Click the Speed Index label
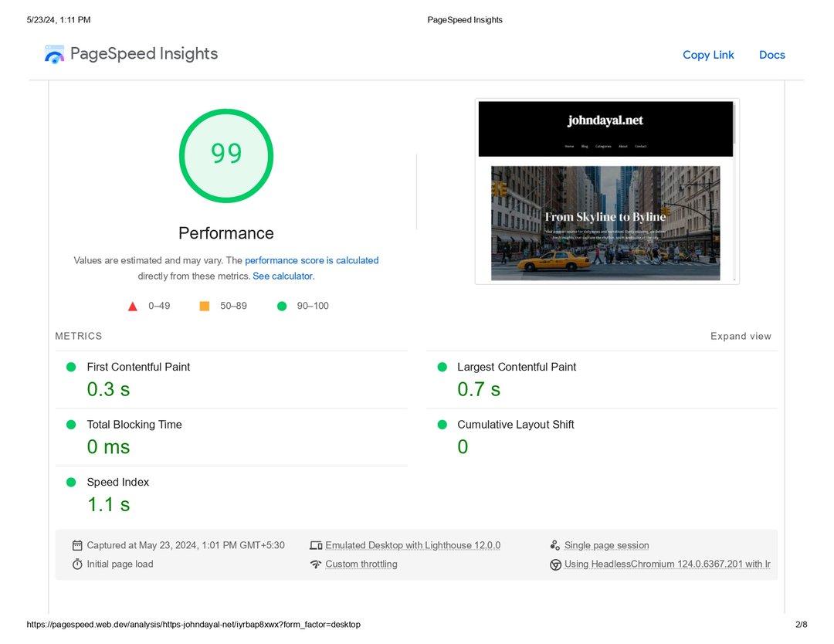The height and width of the screenshot is (644, 834). pos(118,482)
